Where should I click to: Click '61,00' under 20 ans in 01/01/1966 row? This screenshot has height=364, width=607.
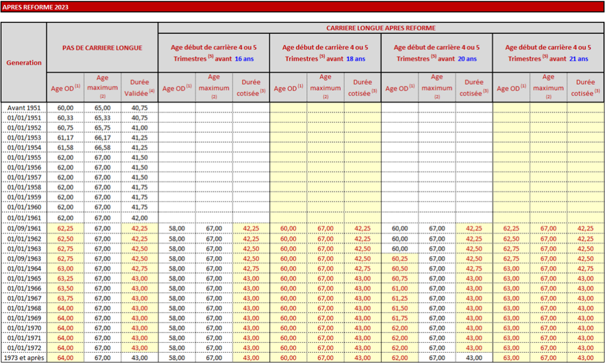pos(400,288)
